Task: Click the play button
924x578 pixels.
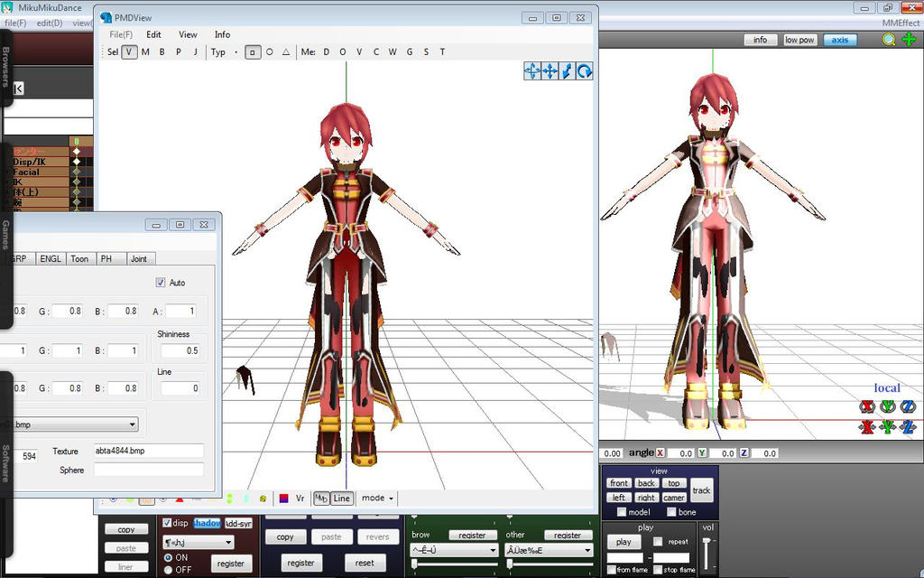Action: coord(624,542)
